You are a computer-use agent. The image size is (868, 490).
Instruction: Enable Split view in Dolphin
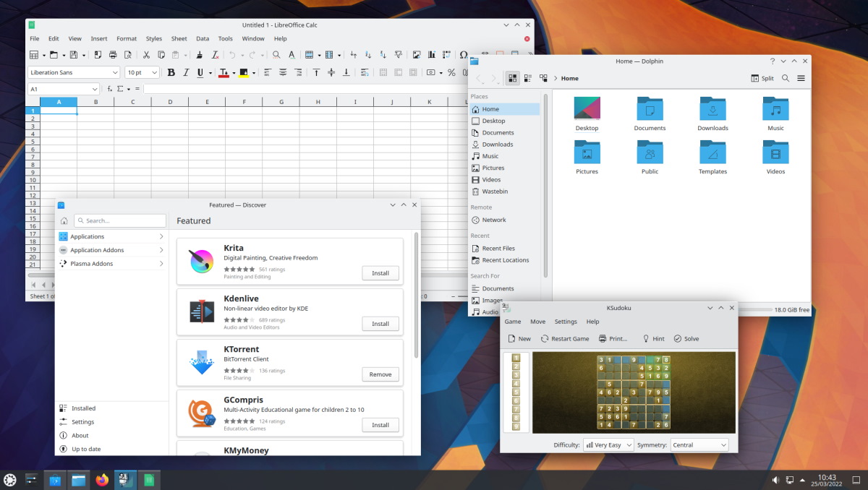(762, 78)
